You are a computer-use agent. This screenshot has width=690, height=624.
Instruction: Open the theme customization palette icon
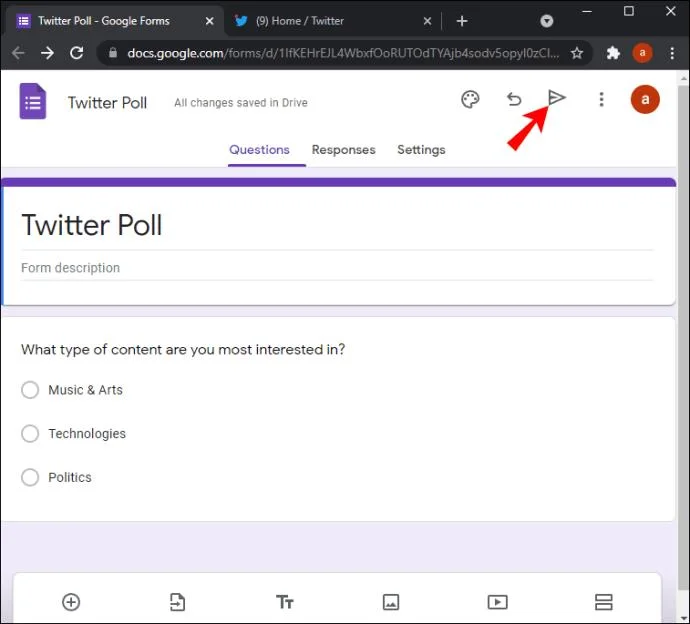[x=470, y=99]
